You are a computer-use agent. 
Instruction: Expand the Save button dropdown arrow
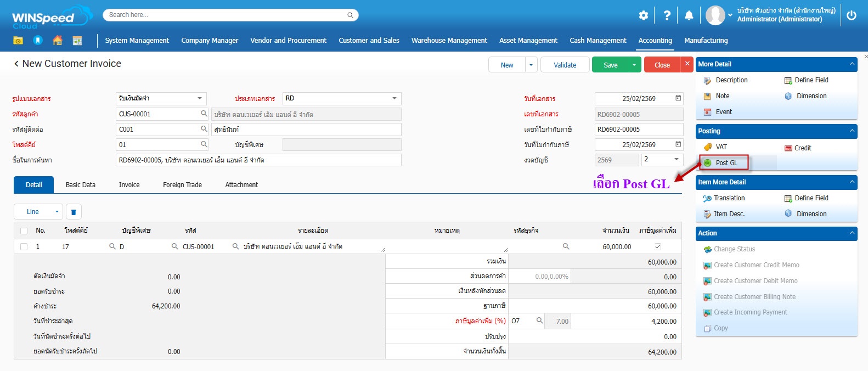tap(634, 65)
